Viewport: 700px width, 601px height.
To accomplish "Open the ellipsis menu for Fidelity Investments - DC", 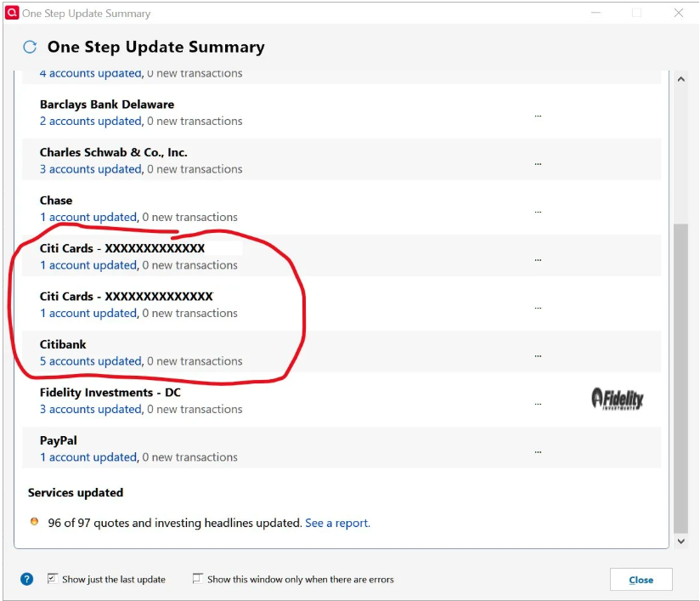I will coord(538,404).
